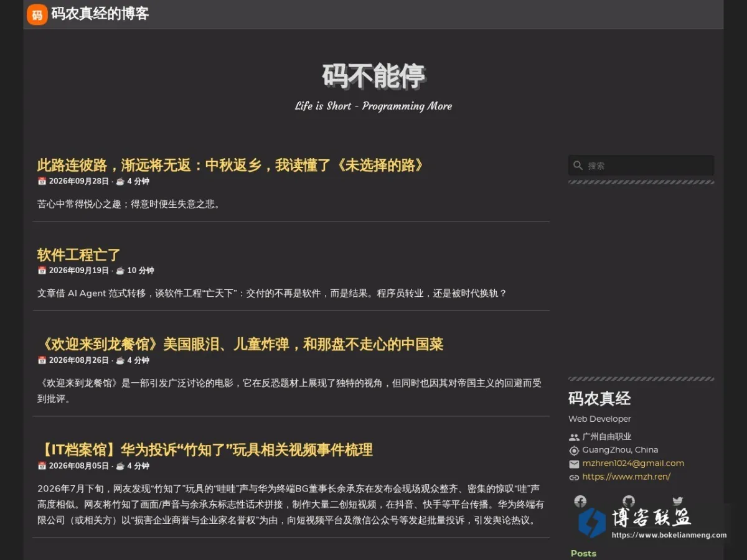Click the date text 2026年08月05日

pyautogui.click(x=79, y=466)
